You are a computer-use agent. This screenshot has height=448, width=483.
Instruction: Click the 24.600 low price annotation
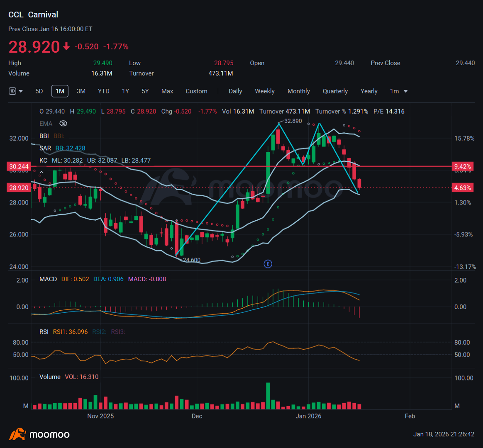(x=192, y=260)
